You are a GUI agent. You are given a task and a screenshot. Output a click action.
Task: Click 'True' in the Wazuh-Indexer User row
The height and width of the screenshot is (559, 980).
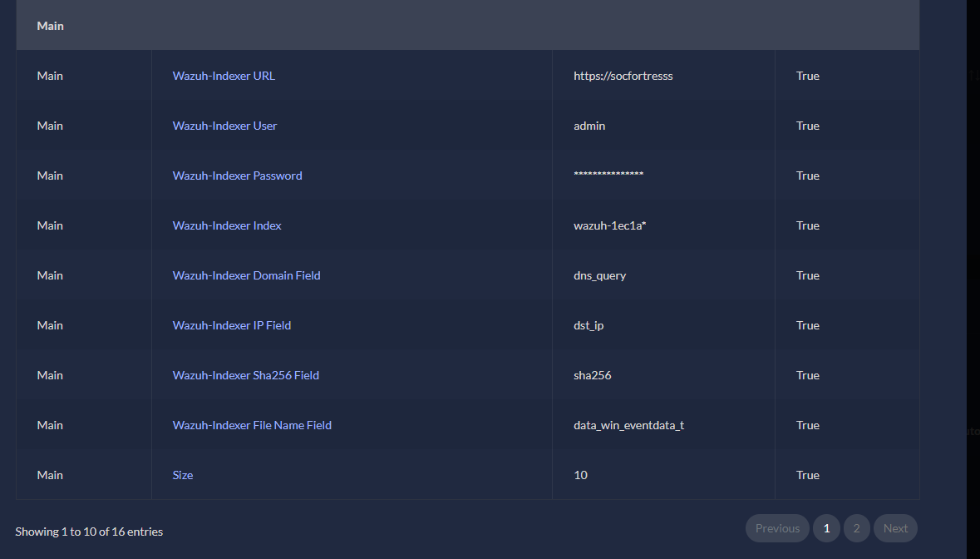point(807,126)
